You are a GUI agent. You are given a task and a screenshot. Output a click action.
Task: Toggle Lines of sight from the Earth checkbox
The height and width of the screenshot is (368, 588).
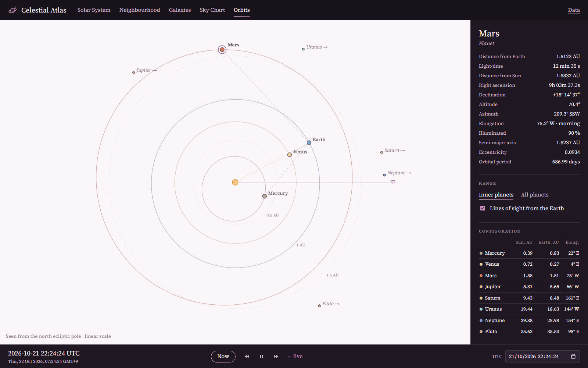483,208
